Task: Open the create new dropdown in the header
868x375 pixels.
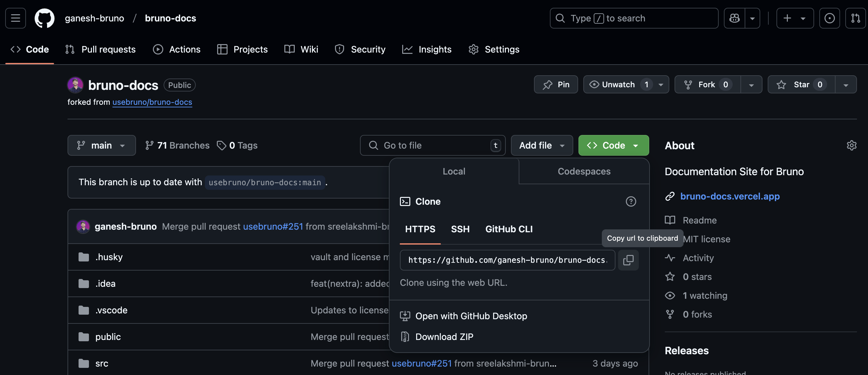Action: 795,18
